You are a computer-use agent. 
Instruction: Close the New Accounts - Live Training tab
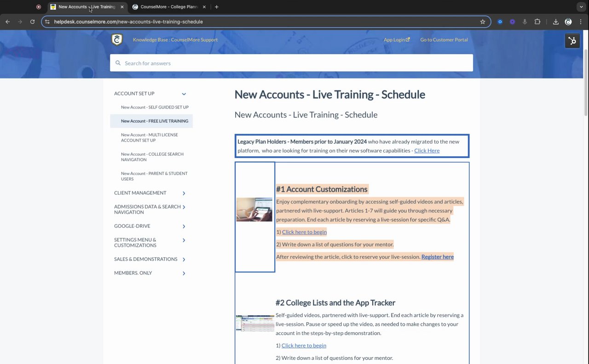(121, 7)
